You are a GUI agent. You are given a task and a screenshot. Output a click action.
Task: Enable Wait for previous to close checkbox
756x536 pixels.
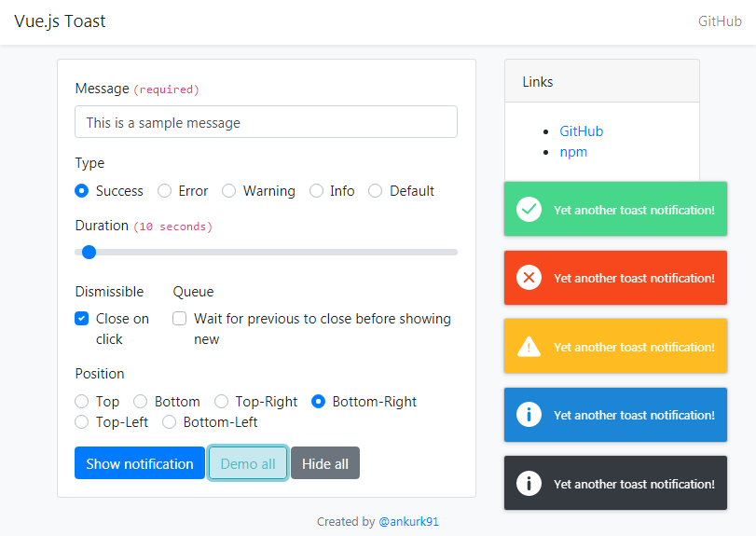[x=179, y=319]
